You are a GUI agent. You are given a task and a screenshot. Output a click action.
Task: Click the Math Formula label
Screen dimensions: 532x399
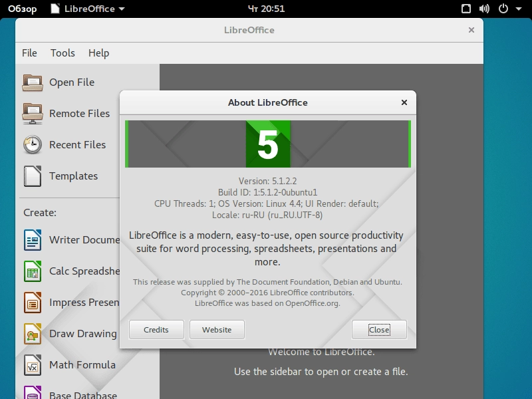(82, 364)
